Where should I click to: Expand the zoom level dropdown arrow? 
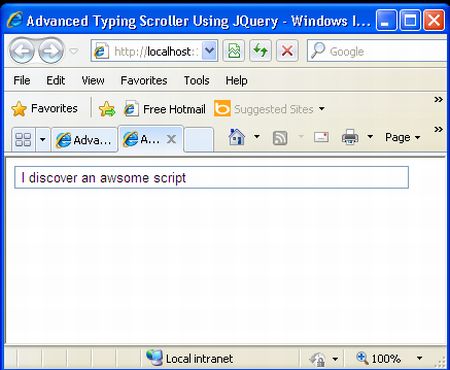click(x=420, y=358)
